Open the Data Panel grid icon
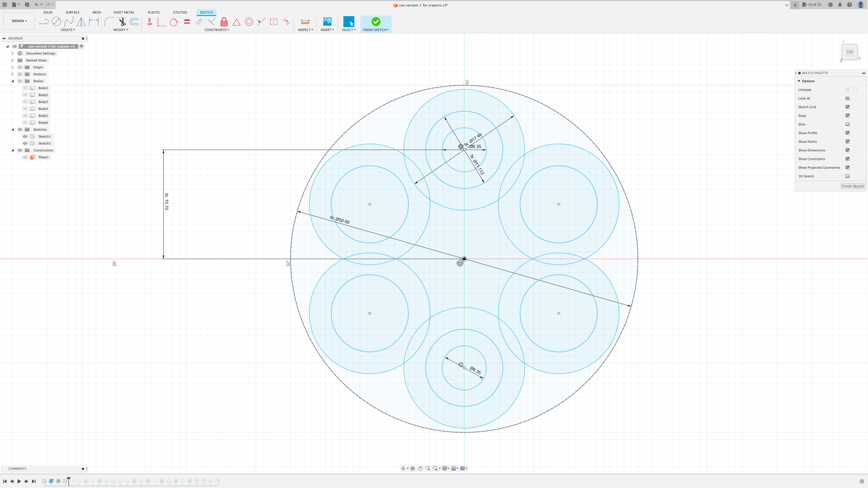Screen dimensions: 868x488 (x=5, y=5)
